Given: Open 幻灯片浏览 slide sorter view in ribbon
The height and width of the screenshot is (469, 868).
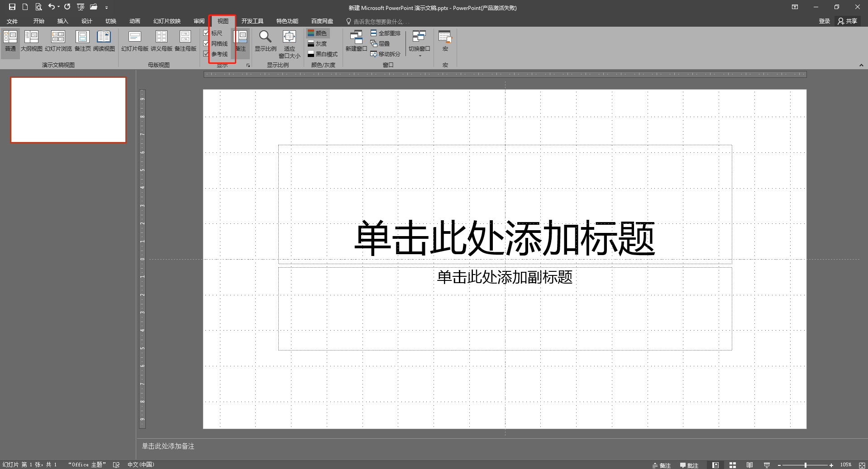Looking at the screenshot, I should 58,41.
